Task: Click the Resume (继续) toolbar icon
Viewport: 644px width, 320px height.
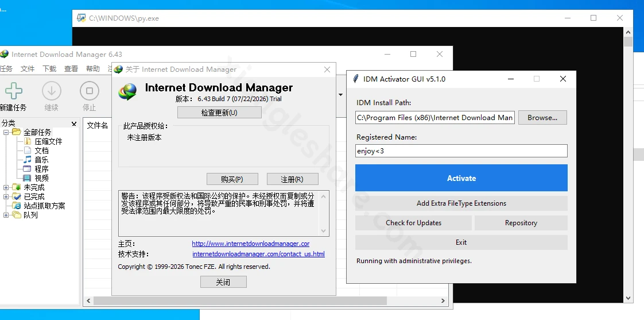Action: [51, 91]
